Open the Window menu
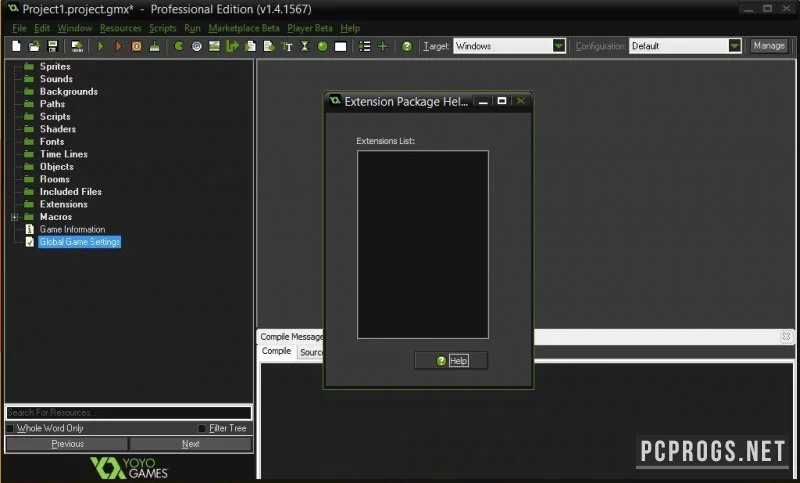Viewport: 800px width, 483px height. (x=74, y=28)
